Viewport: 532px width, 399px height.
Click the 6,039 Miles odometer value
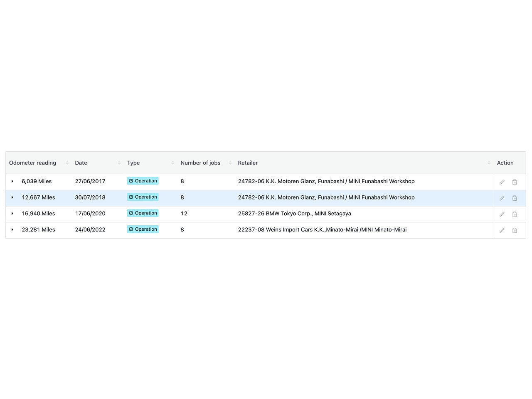click(37, 181)
